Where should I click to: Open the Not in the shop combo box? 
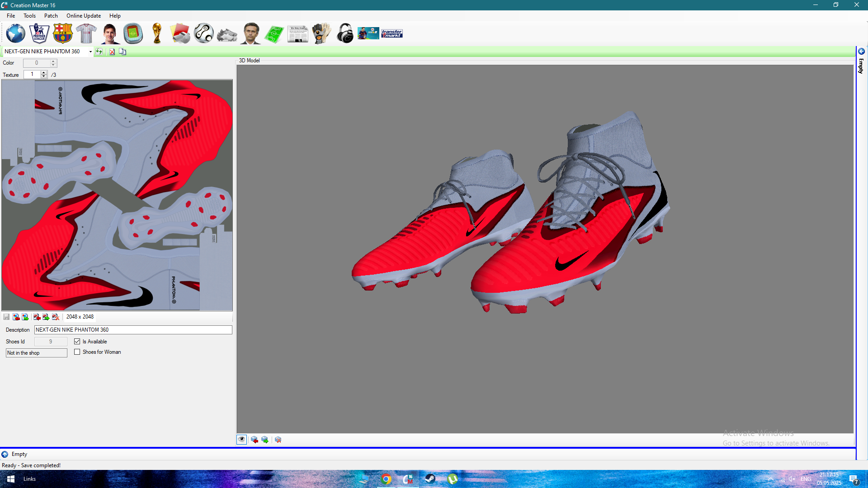pyautogui.click(x=37, y=353)
